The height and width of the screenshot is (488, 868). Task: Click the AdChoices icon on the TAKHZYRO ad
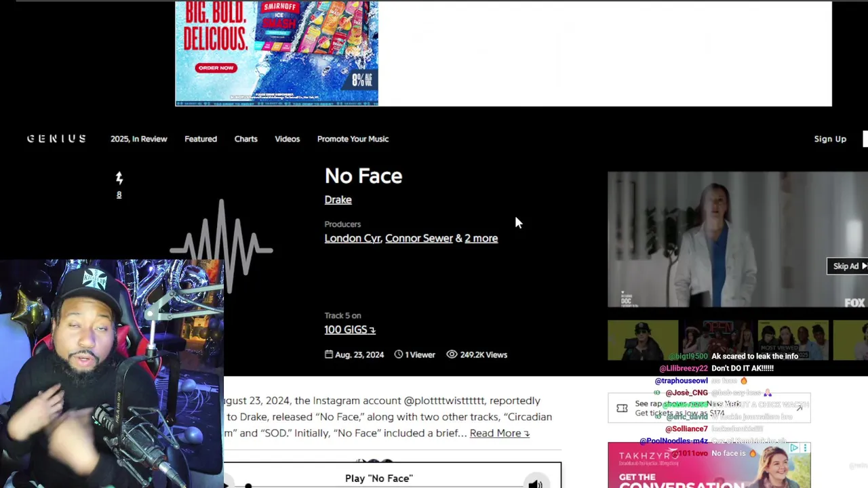pyautogui.click(x=793, y=448)
